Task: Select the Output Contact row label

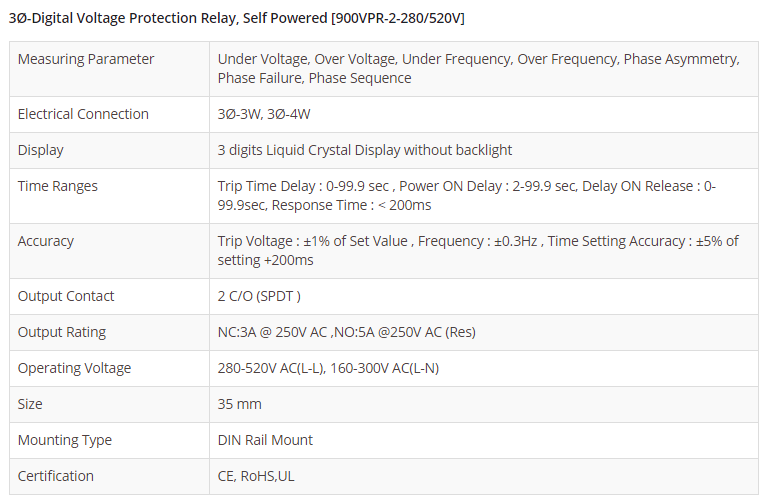Action: coord(66,296)
